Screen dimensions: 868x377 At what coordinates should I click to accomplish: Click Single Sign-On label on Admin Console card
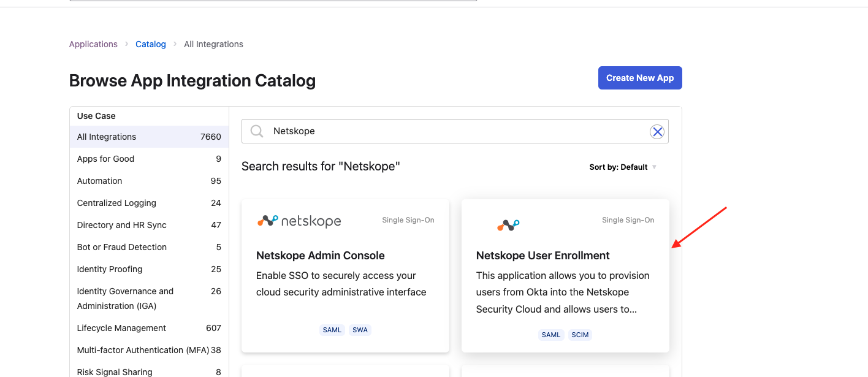coord(408,220)
